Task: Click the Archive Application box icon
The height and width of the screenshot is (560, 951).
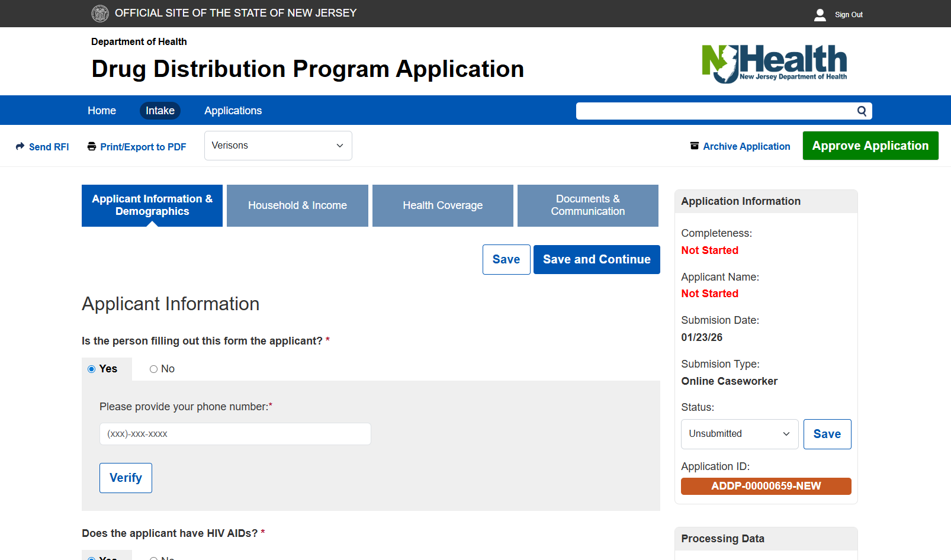Action: [x=695, y=146]
